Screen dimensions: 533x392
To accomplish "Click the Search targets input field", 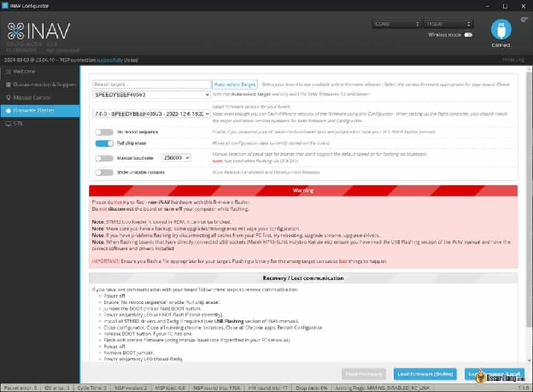I will coord(151,84).
